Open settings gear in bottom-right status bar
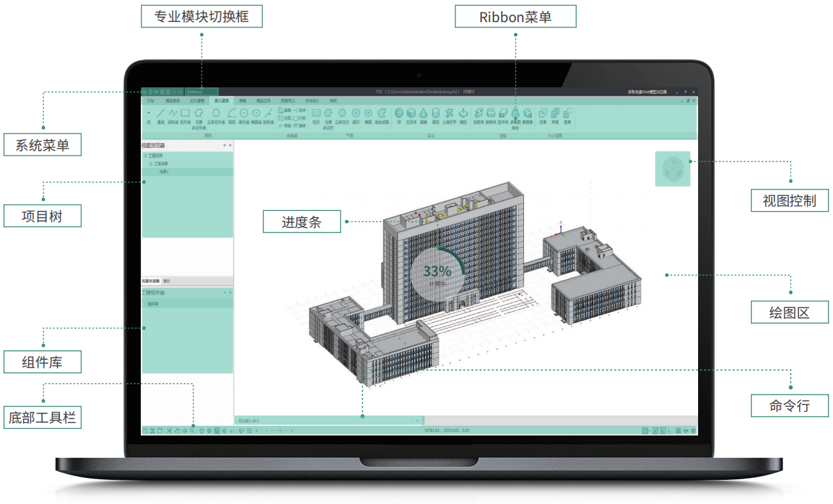 693,430
